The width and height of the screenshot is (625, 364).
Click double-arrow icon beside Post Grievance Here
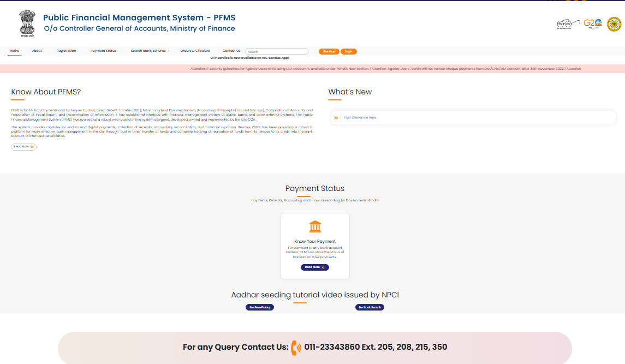click(336, 118)
